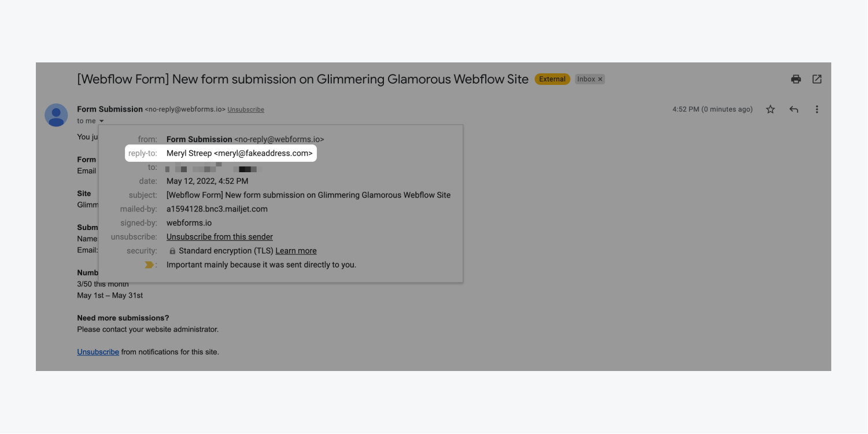The width and height of the screenshot is (868, 434).
Task: Click the yellow importance marker icon
Action: (x=149, y=265)
